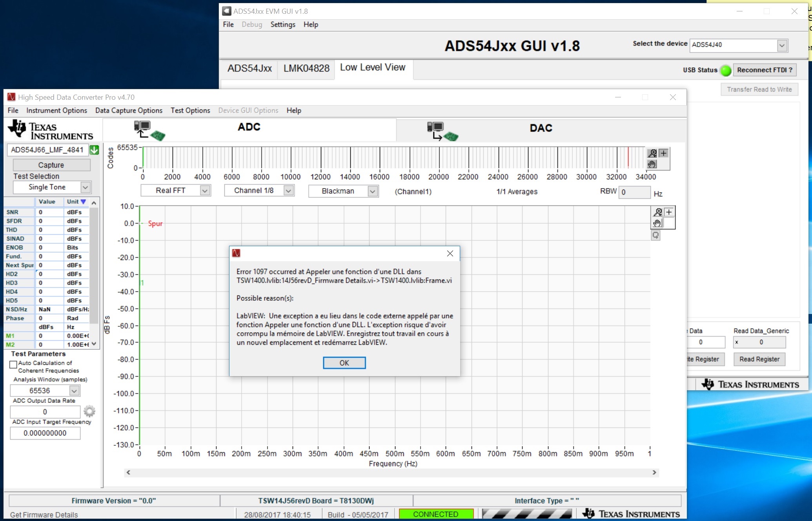
Task: Click the Firmware Version = "0.0" status
Action: pos(114,501)
